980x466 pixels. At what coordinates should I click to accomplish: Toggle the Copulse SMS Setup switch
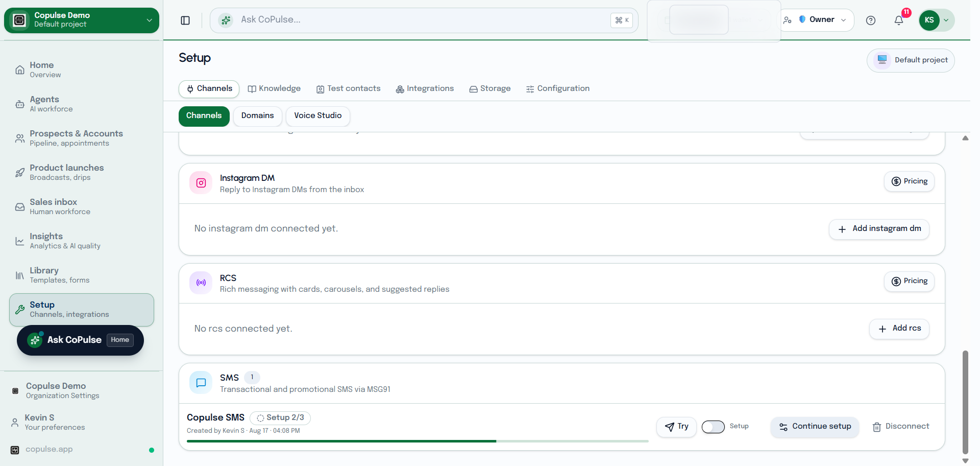click(713, 427)
